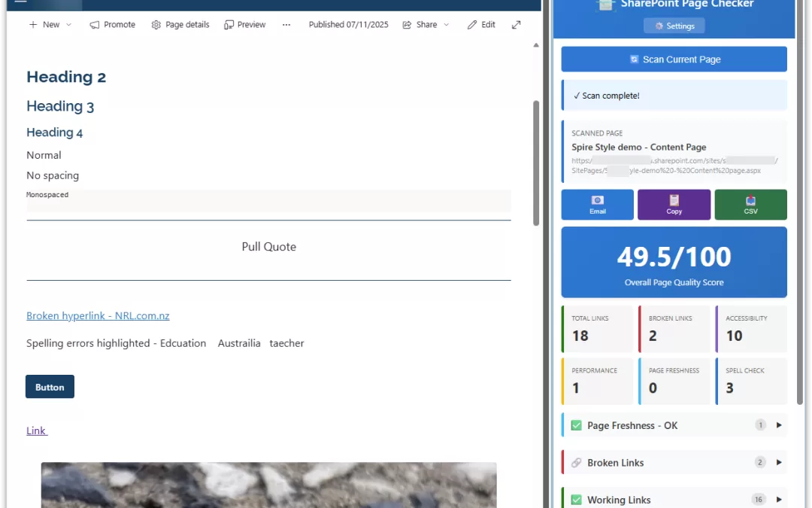This screenshot has width=812, height=508.
Task: Click the Broken hyperlink - NRL.com.nz link
Action: 98,315
